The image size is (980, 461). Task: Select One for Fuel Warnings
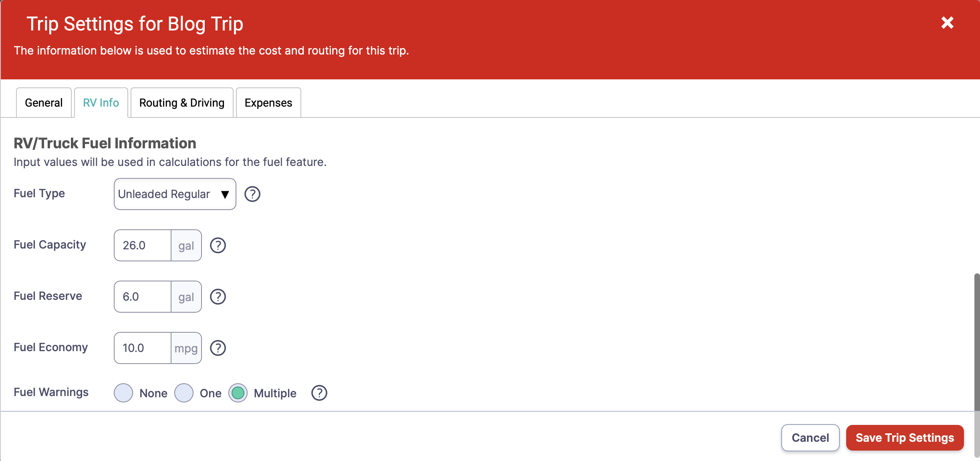[184, 393]
